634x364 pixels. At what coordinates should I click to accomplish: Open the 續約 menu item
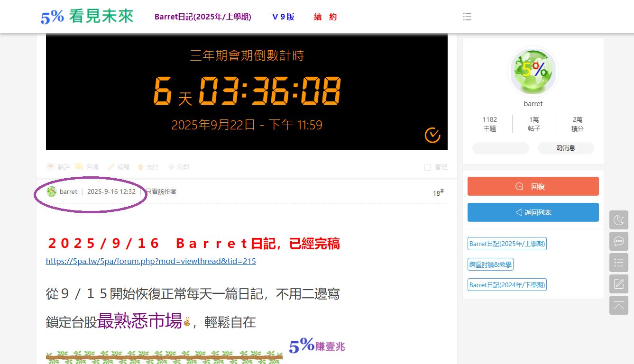click(325, 17)
